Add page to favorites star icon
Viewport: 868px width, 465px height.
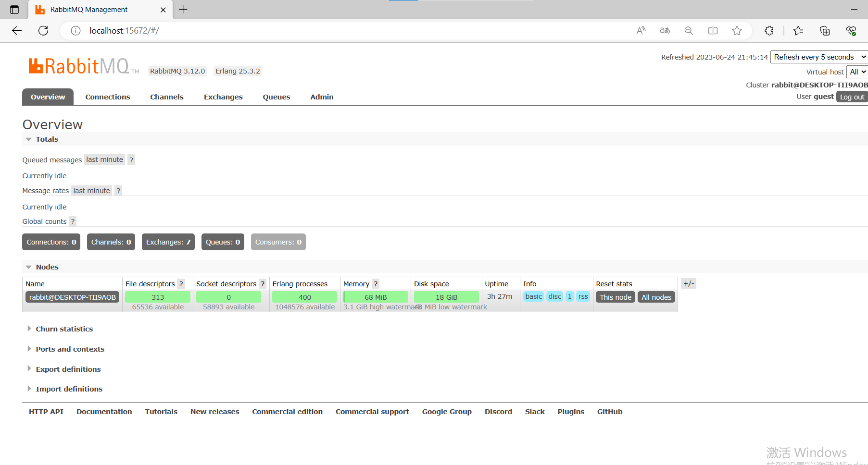tap(737, 31)
